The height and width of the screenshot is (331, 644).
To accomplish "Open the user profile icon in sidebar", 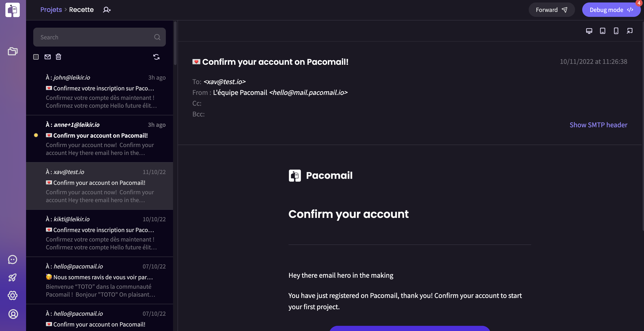I will [x=13, y=314].
